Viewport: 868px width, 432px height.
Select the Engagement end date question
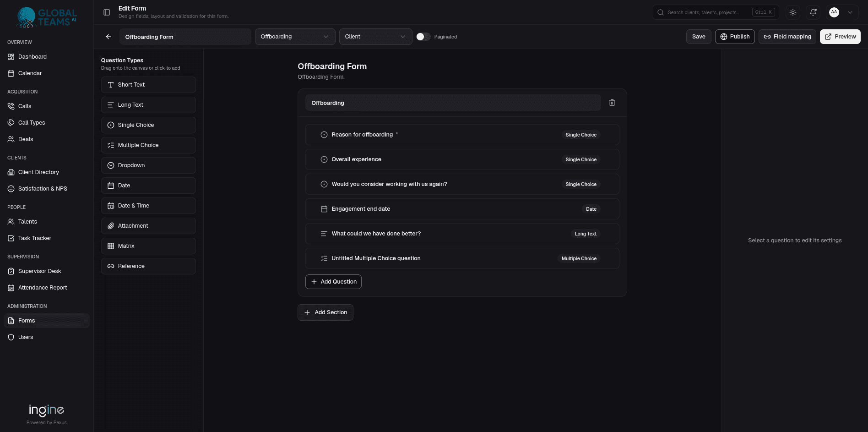point(462,209)
